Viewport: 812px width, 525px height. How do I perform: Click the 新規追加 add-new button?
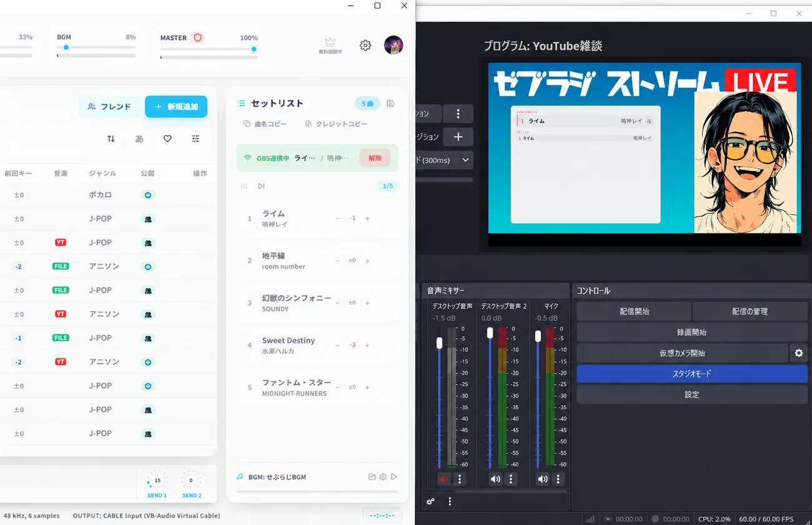coord(176,107)
